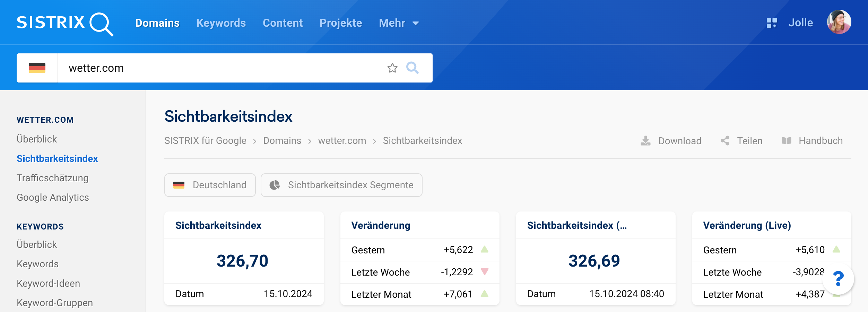The image size is (868, 312).
Task: Open the Content menu item
Action: 283,23
